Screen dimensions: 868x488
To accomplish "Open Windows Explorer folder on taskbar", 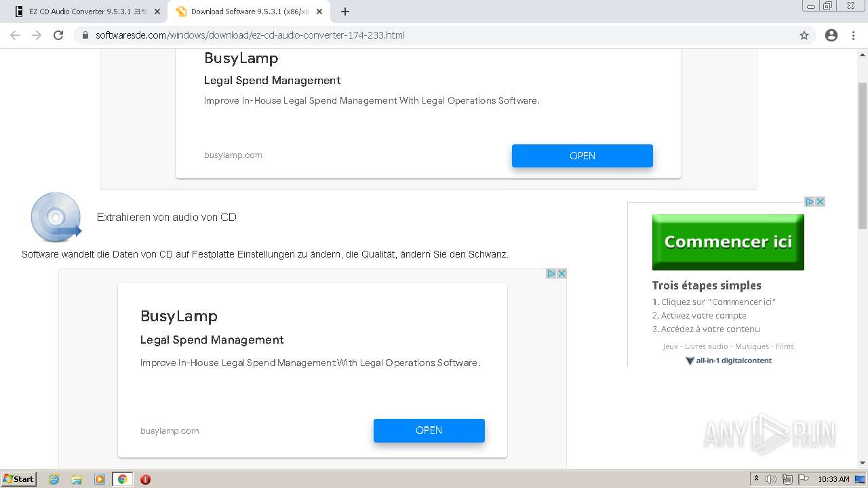I will [x=77, y=479].
